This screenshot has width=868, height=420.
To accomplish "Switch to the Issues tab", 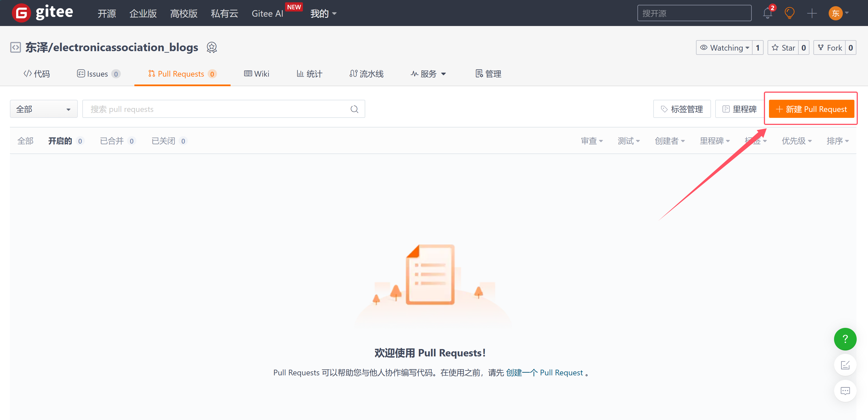I will (99, 74).
